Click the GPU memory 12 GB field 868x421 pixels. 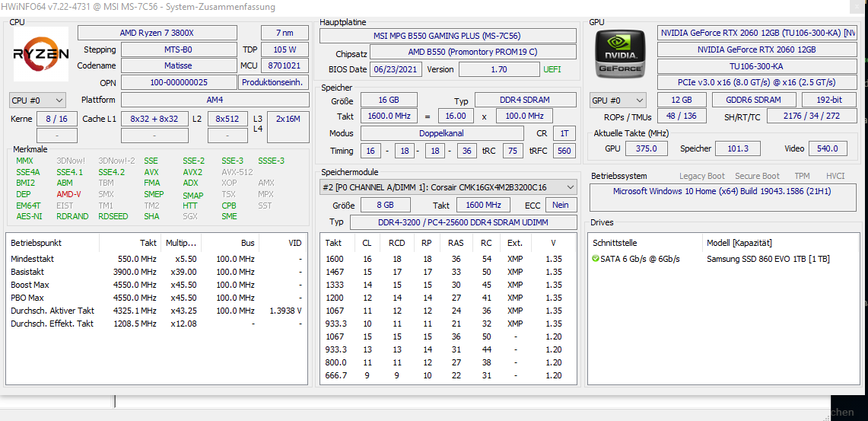682,100
